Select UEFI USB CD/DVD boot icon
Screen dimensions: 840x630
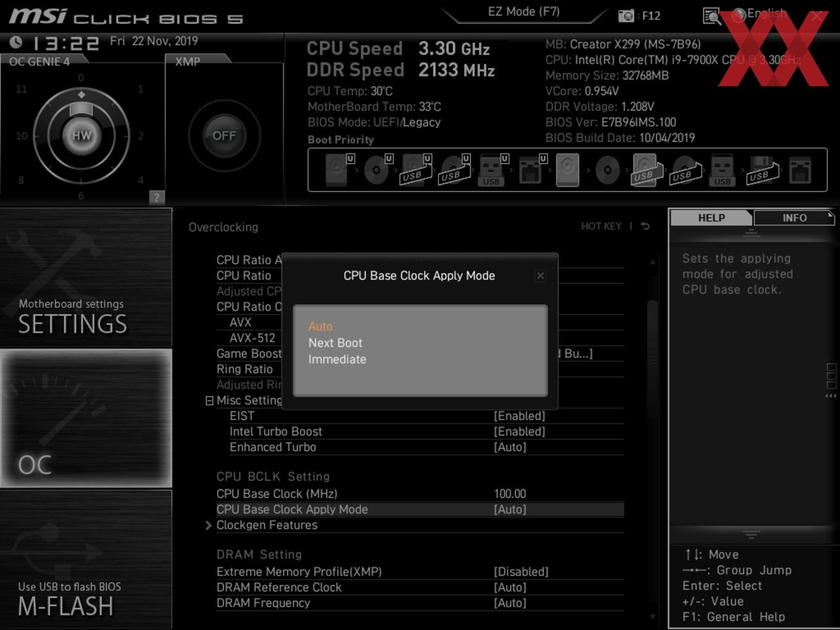[x=455, y=169]
